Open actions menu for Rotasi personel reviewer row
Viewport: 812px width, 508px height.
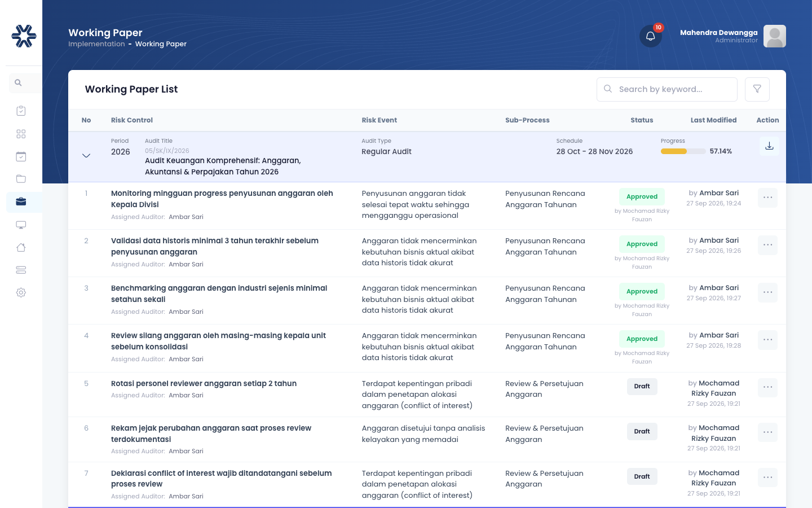(768, 387)
